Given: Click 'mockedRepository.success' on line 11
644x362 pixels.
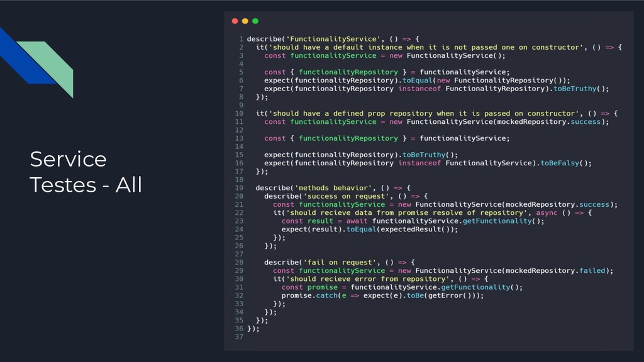Looking at the screenshot, I should tap(548, 122).
